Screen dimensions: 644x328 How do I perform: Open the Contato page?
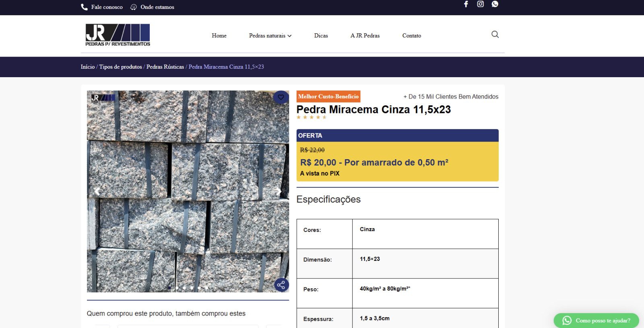411,36
